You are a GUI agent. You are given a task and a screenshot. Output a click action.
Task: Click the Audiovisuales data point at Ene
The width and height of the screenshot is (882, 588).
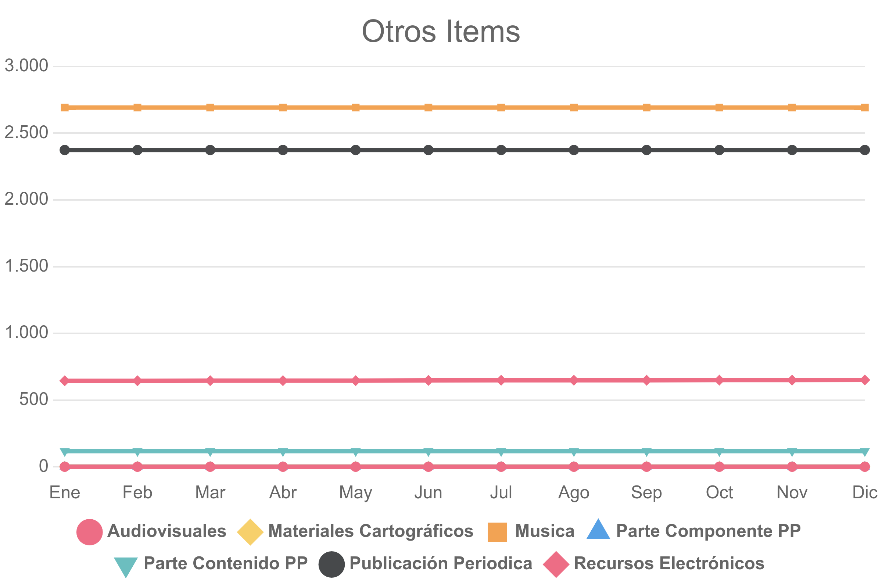coord(65,467)
